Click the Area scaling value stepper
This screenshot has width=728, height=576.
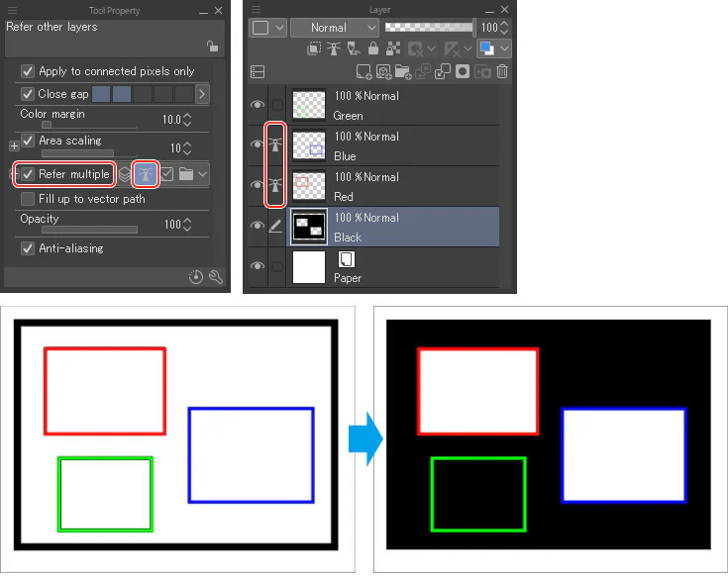[187, 148]
